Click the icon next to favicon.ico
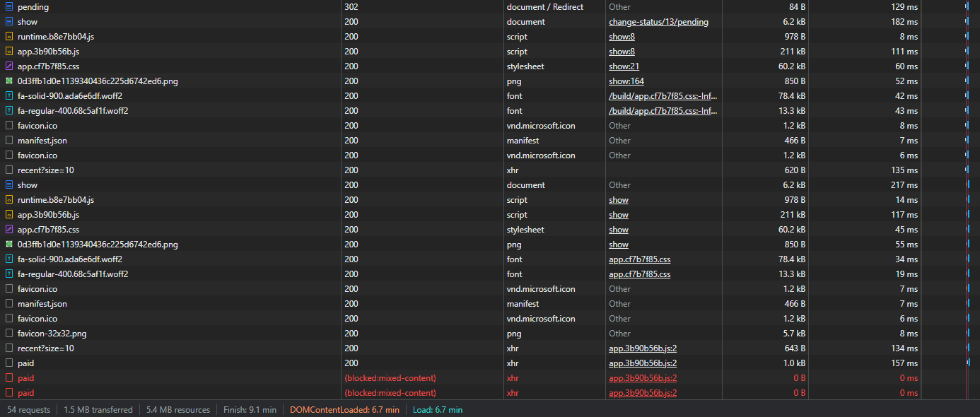 (10, 125)
